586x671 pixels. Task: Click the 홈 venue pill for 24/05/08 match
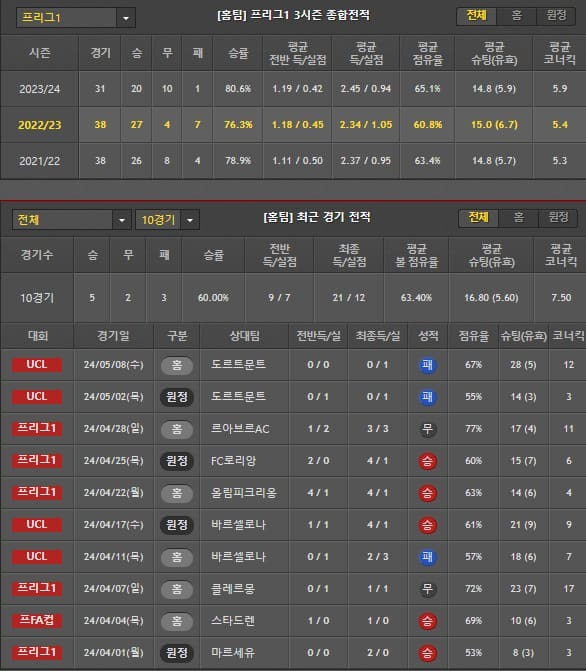tap(177, 365)
